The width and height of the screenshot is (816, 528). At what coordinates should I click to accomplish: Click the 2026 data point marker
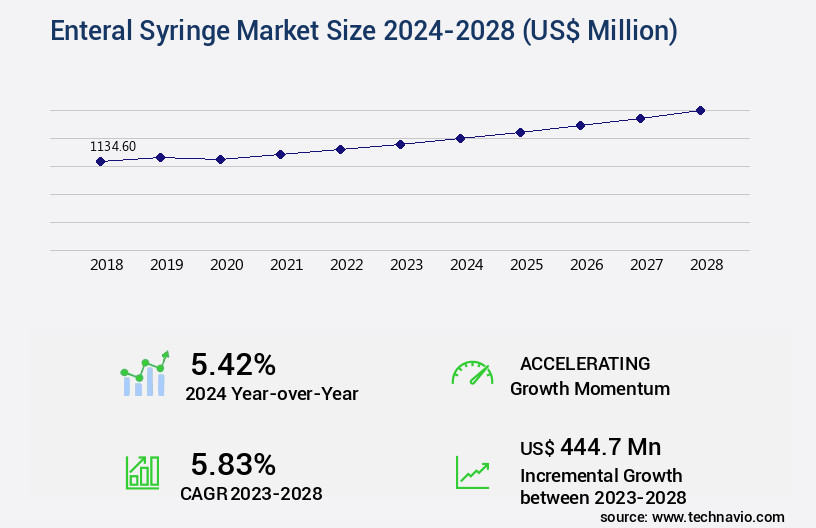click(580, 125)
